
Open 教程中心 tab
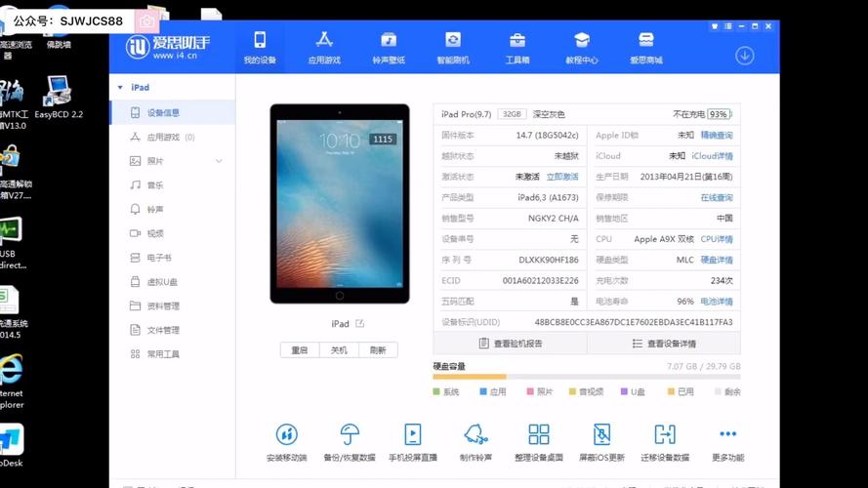tap(581, 48)
